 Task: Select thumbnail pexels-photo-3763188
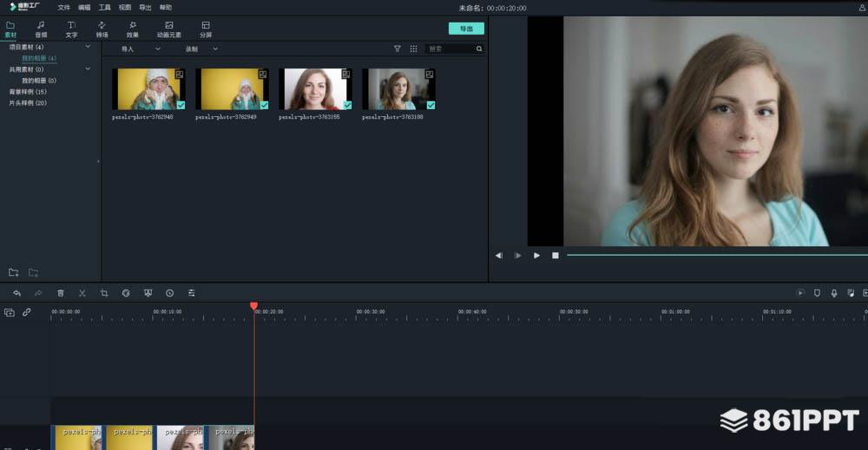coord(398,89)
